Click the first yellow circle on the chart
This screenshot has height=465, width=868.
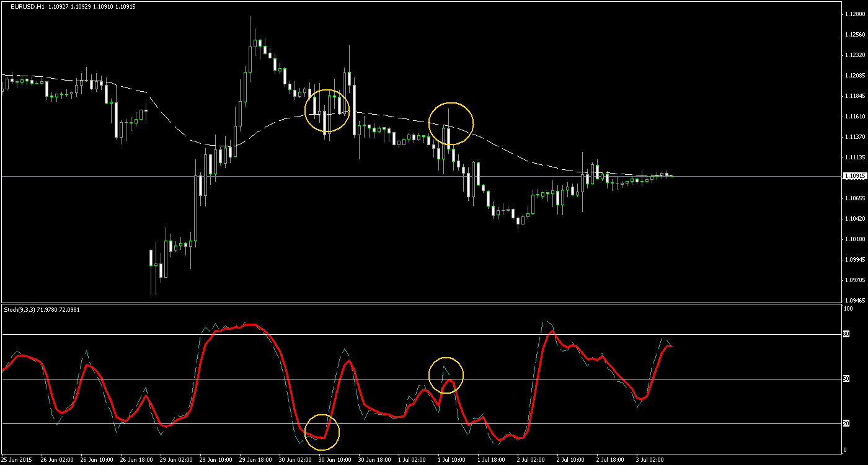327,112
